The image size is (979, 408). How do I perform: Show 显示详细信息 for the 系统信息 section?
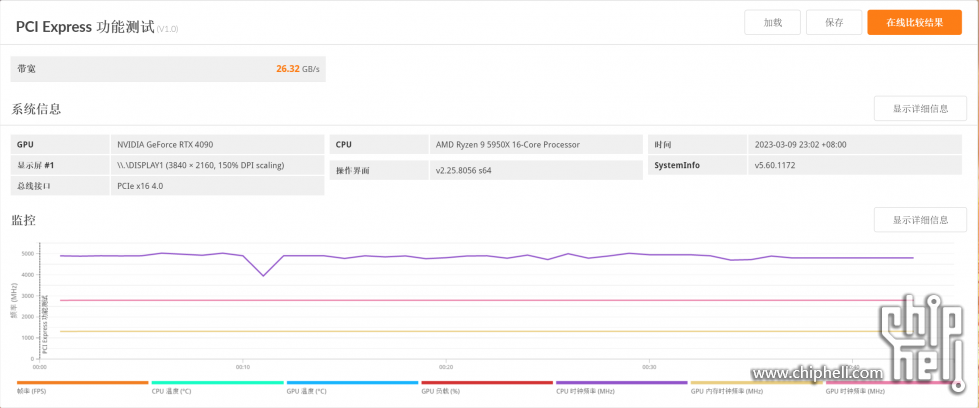[920, 109]
